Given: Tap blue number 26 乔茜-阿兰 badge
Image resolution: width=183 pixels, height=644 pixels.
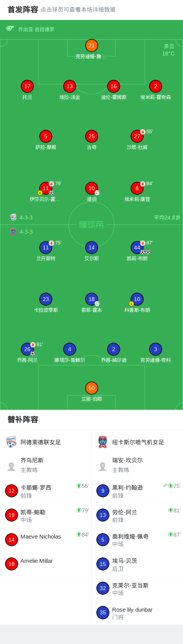Looking at the screenshot, I should [x=27, y=349].
